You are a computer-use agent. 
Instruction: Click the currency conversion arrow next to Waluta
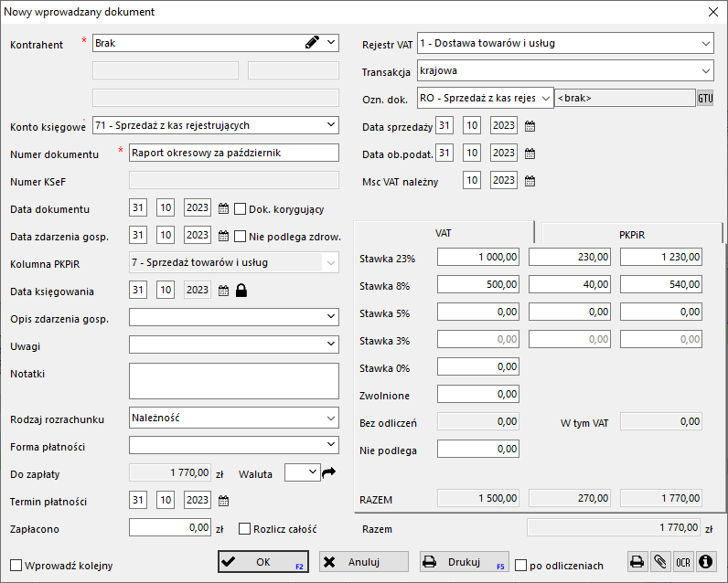click(x=329, y=472)
